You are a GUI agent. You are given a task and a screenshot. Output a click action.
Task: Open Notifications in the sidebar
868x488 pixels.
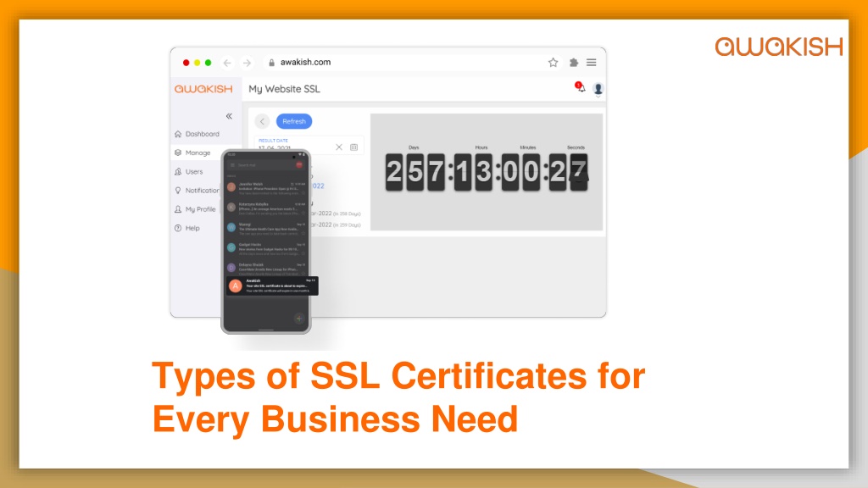[197, 191]
